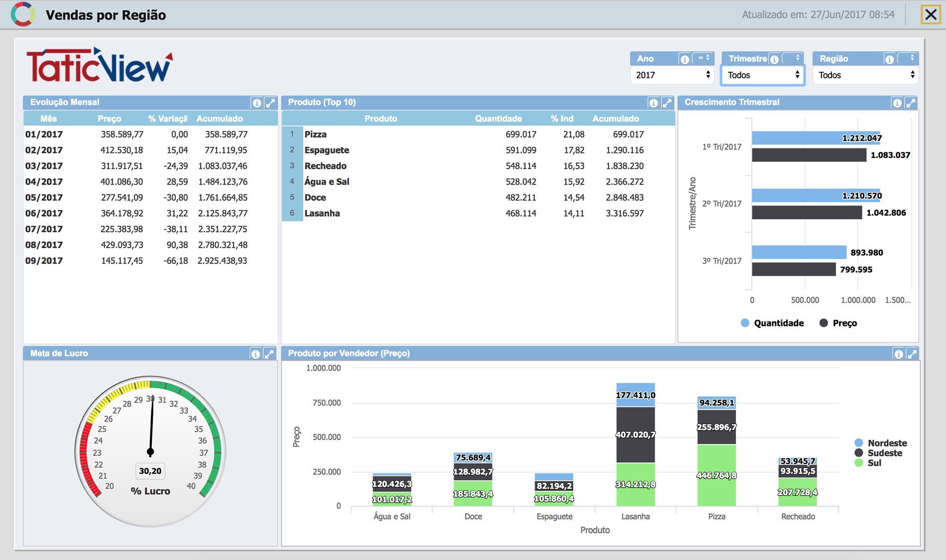Viewport: 946px width, 560px height.
Task: Click the TaticView logo
Action: (x=100, y=65)
